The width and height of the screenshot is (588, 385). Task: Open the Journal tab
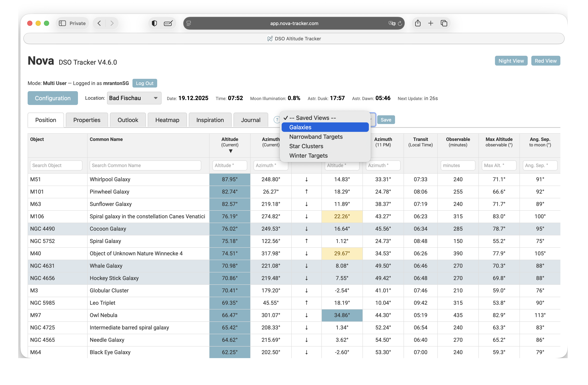(x=251, y=120)
